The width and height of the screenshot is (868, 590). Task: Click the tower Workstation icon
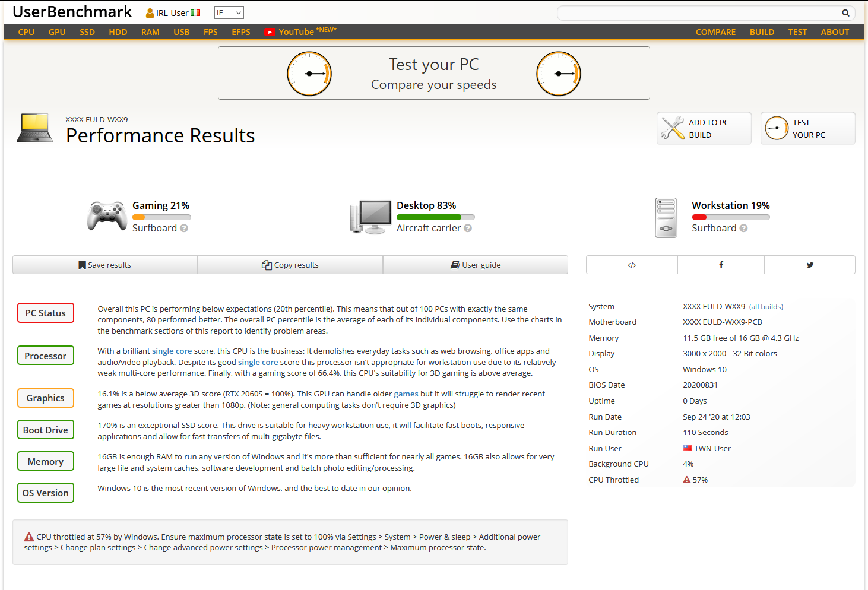[666, 218]
